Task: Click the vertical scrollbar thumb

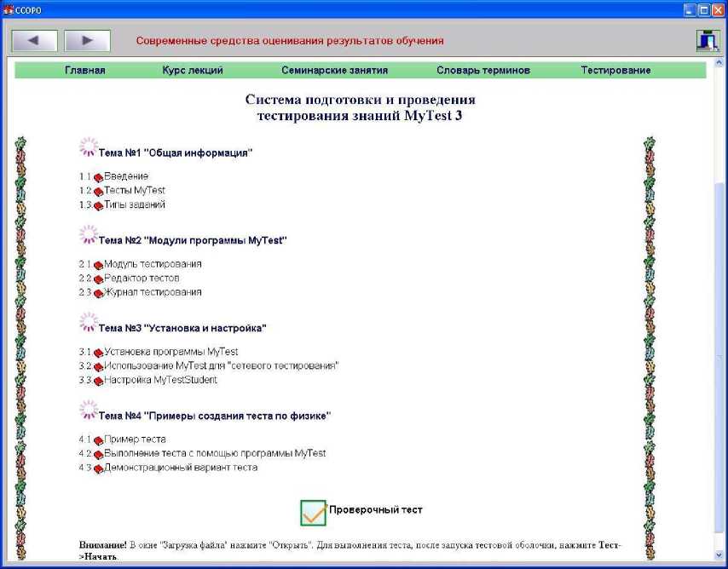Action: 719,356
